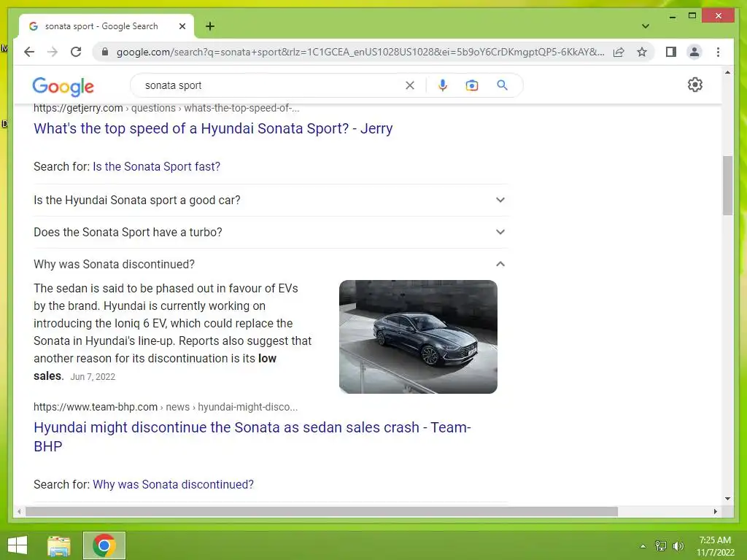View site info via the lock icon

(105, 52)
